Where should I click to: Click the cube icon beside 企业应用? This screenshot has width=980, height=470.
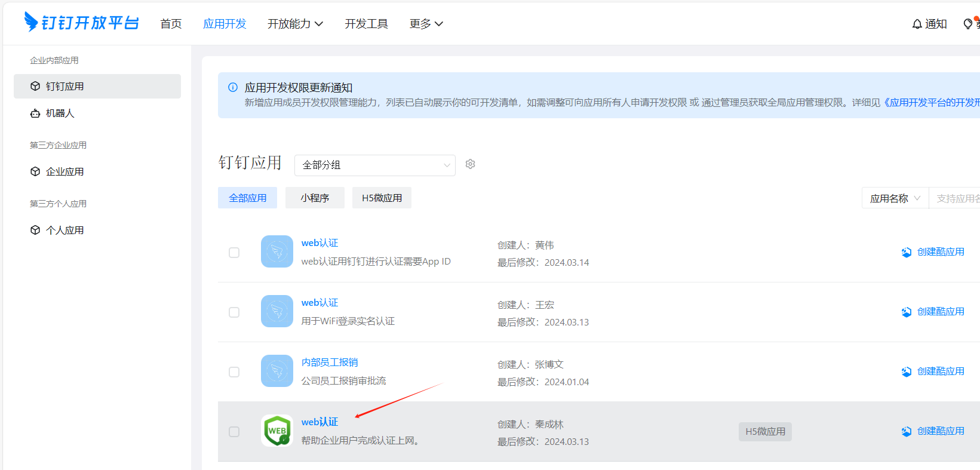coord(35,171)
